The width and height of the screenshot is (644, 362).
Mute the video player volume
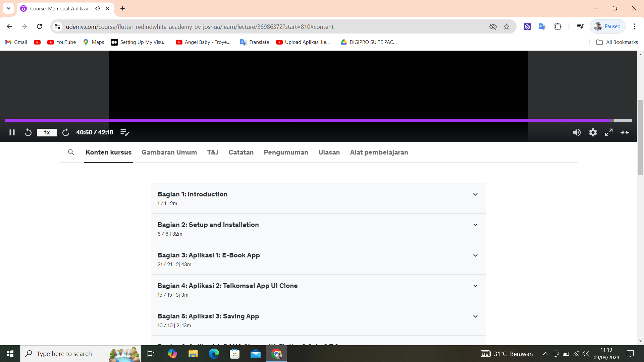click(x=577, y=132)
